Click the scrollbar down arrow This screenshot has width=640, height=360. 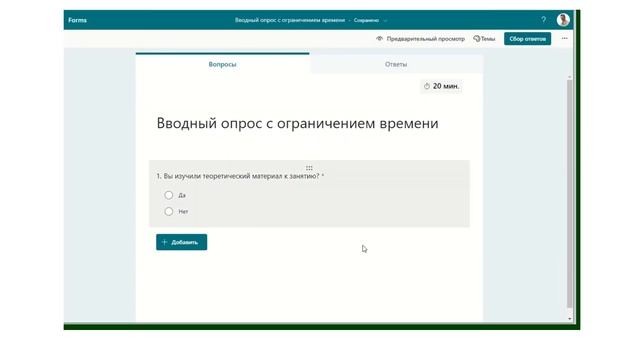point(570,319)
